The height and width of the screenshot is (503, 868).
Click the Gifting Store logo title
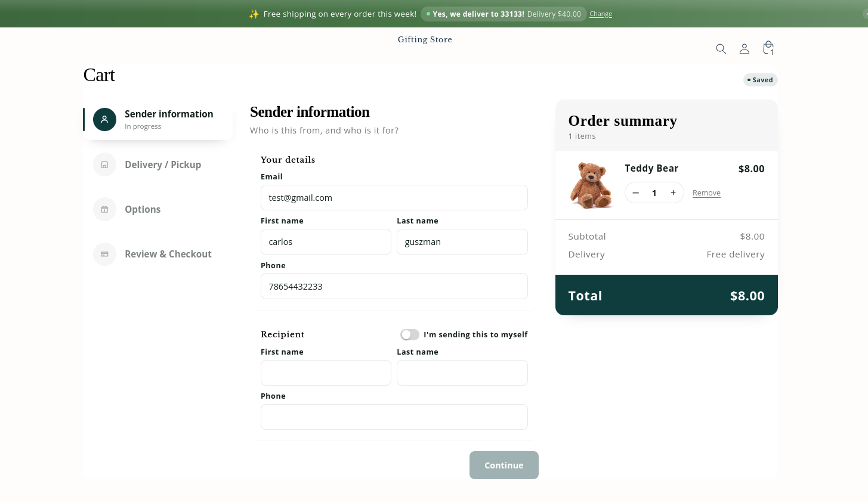425,39
